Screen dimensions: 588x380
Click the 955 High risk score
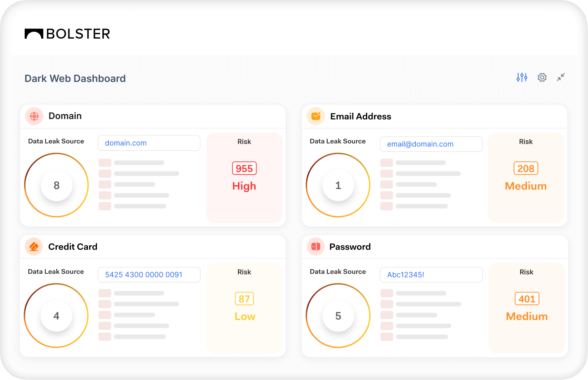pos(244,169)
